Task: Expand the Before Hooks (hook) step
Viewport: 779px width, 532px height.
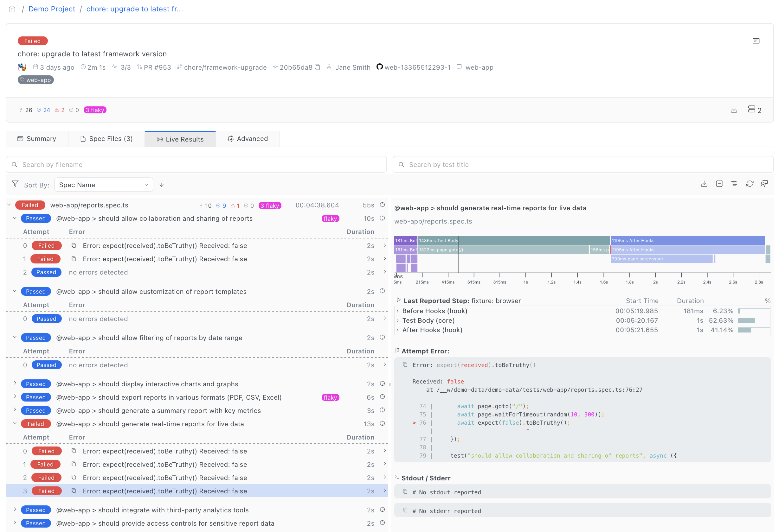Action: point(398,311)
